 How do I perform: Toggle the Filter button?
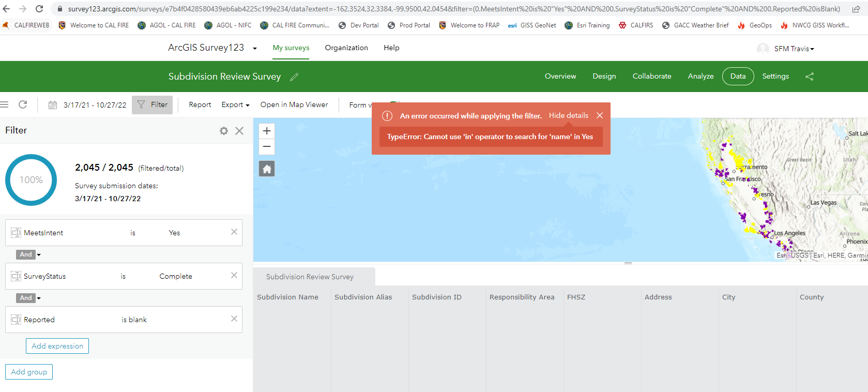(152, 104)
